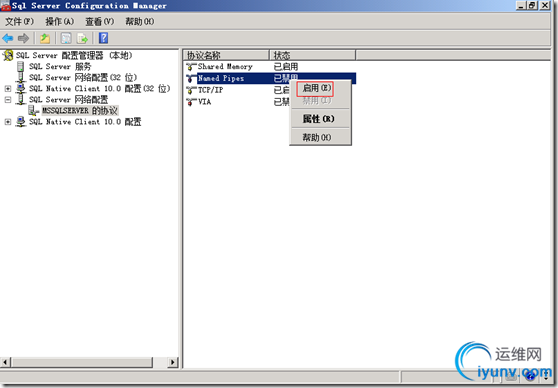Choose 属性(R) in the context menu
The height and width of the screenshot is (388, 558).
pyautogui.click(x=320, y=119)
